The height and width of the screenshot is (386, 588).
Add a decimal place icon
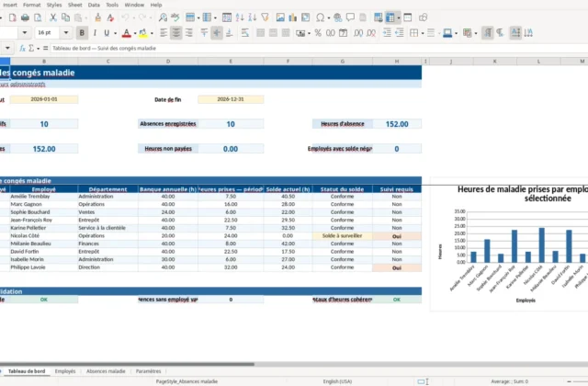(x=358, y=33)
